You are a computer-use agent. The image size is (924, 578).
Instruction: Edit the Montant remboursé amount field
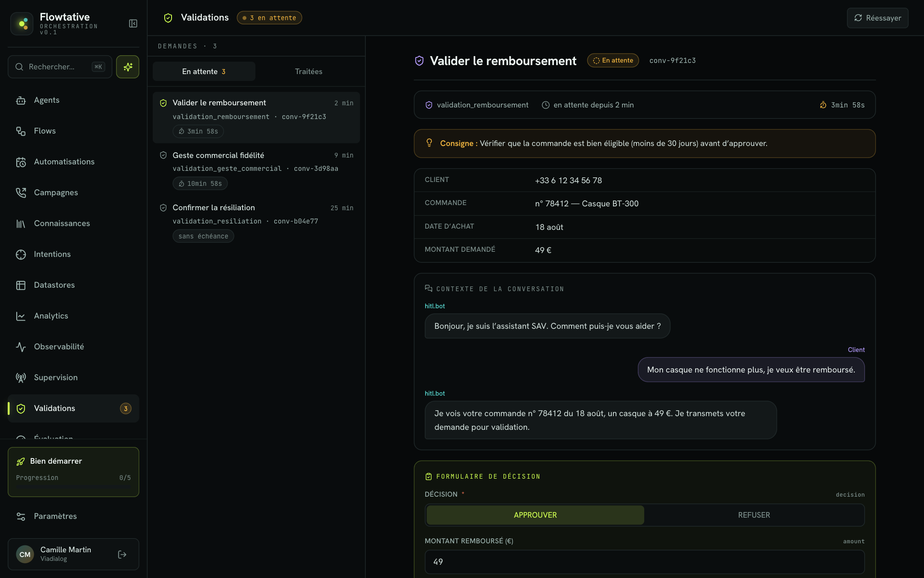pyautogui.click(x=644, y=562)
